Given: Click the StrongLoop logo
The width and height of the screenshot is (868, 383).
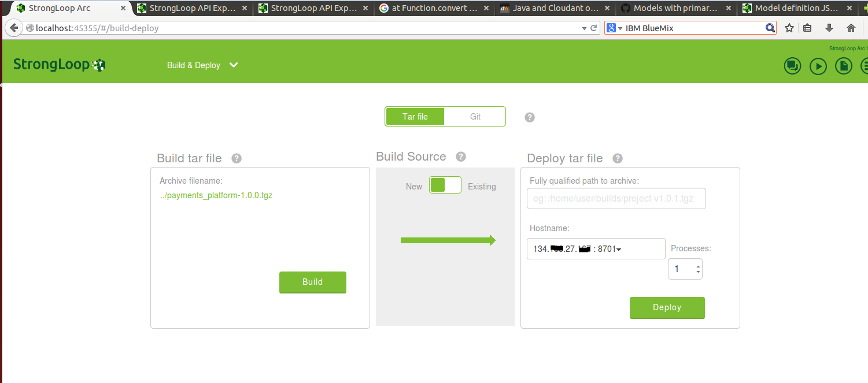Looking at the screenshot, I should coord(60,65).
